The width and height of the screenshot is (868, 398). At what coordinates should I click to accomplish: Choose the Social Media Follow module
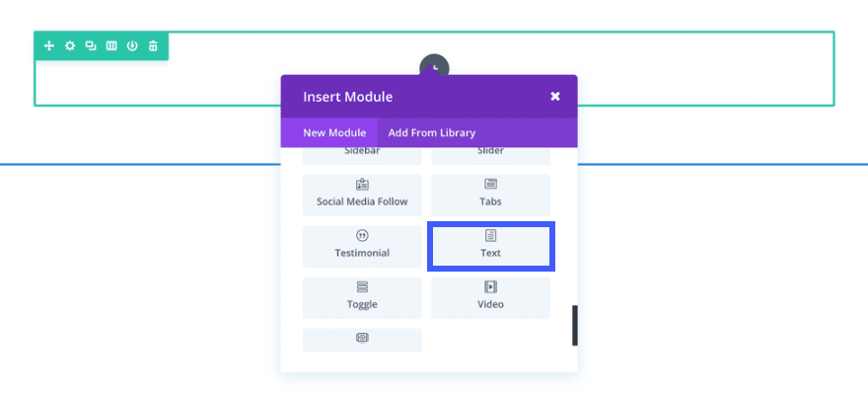click(x=362, y=195)
